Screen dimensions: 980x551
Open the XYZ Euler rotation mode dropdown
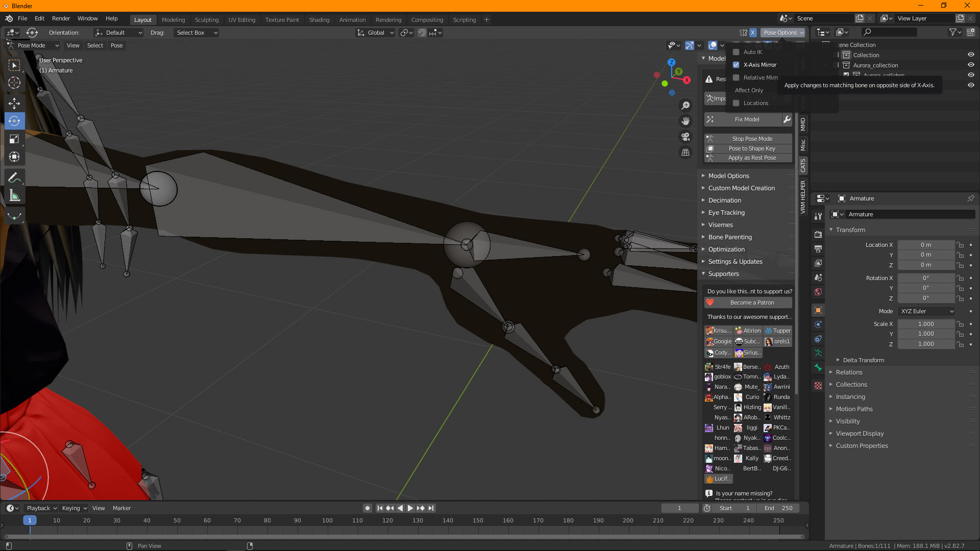(926, 311)
